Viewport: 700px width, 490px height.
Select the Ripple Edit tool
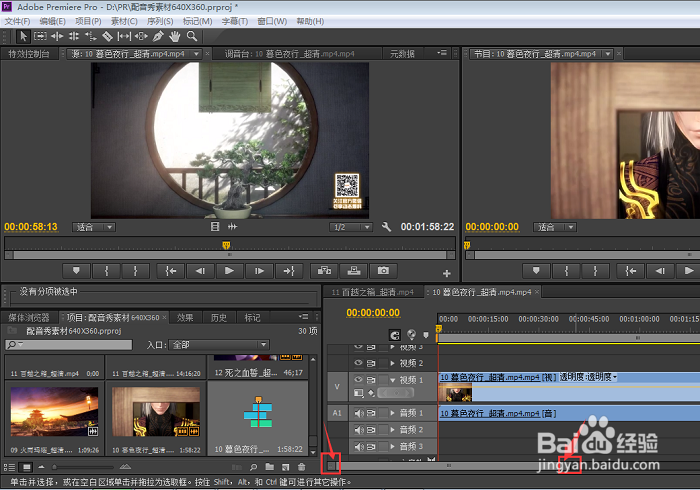coord(57,36)
